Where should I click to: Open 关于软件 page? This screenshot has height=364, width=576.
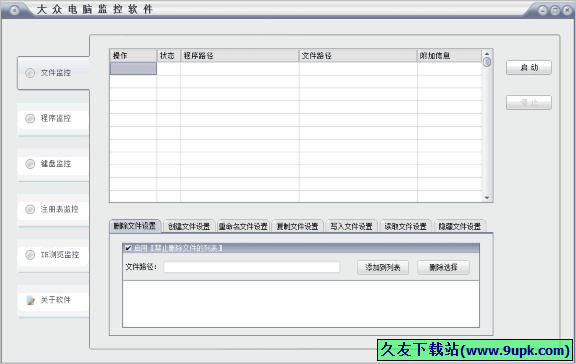tap(53, 300)
